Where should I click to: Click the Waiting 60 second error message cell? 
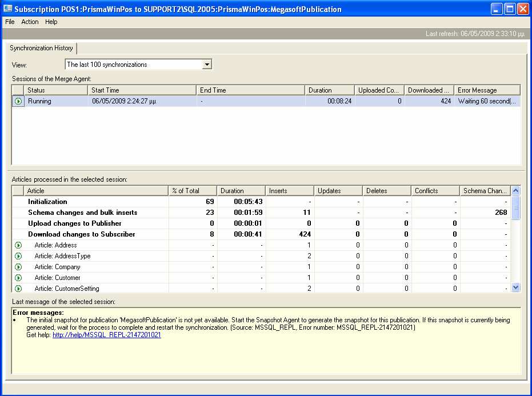pos(487,101)
